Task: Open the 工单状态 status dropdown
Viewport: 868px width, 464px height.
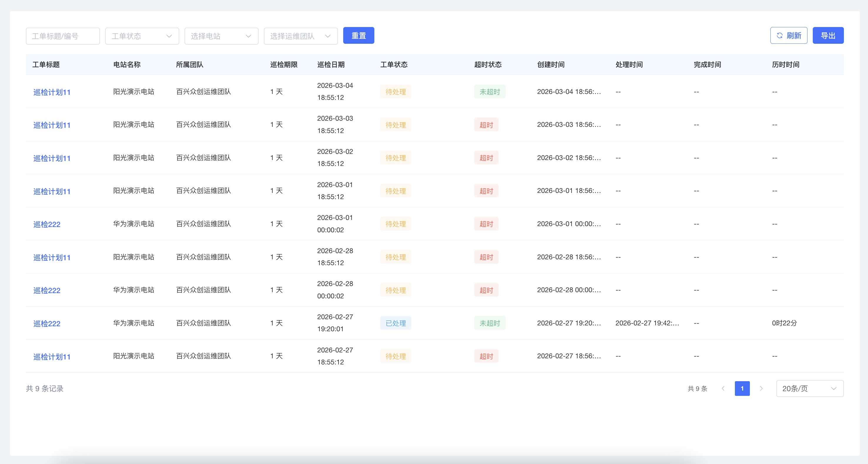Action: pyautogui.click(x=142, y=36)
